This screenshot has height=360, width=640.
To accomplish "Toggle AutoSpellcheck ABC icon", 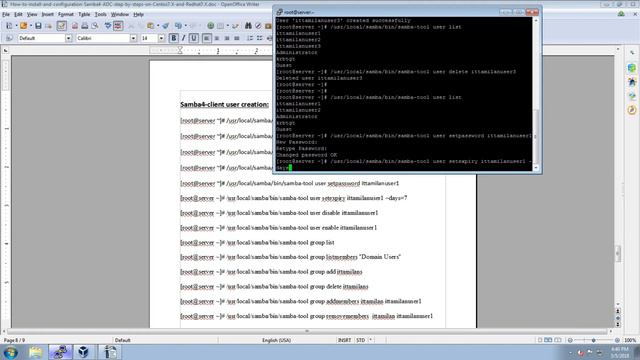I will [118, 26].
